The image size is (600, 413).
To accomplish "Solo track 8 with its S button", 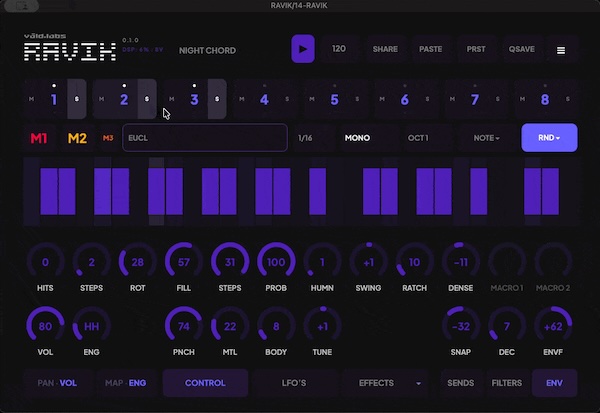I will coord(568,99).
